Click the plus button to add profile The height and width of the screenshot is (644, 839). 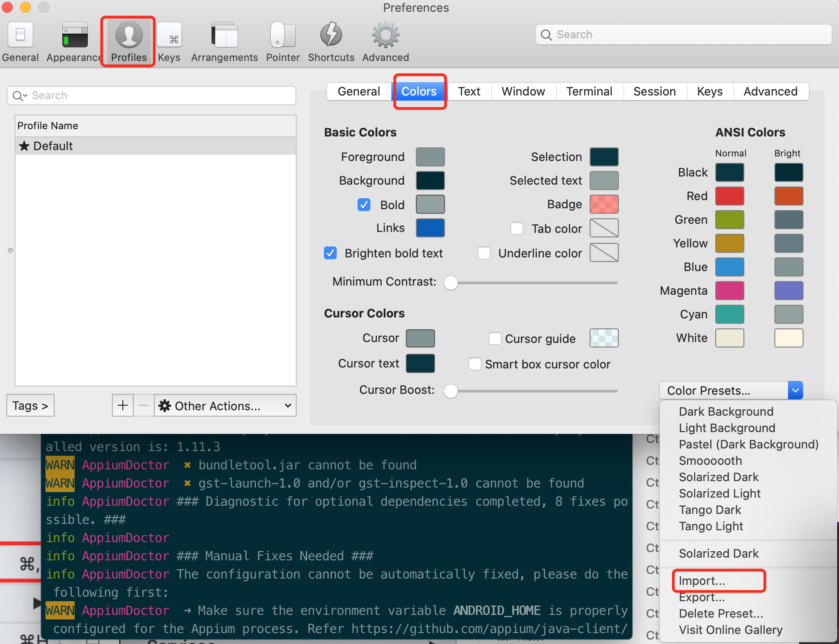click(x=123, y=405)
